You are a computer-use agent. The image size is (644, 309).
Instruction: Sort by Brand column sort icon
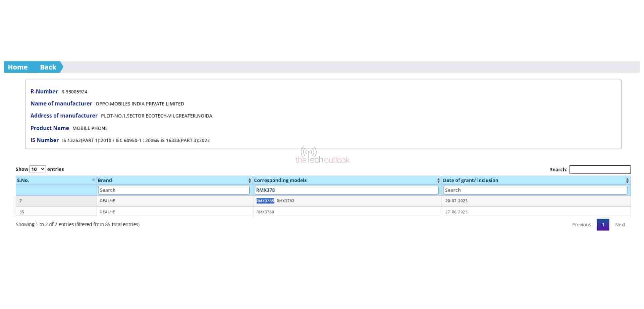(250, 180)
